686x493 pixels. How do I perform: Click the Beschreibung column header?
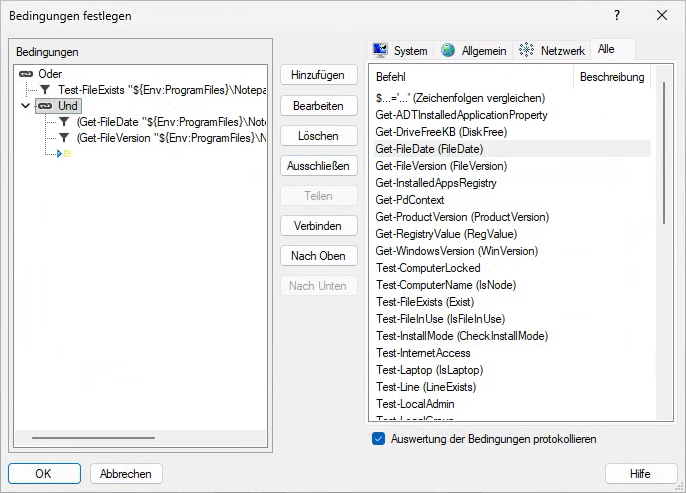(x=612, y=77)
